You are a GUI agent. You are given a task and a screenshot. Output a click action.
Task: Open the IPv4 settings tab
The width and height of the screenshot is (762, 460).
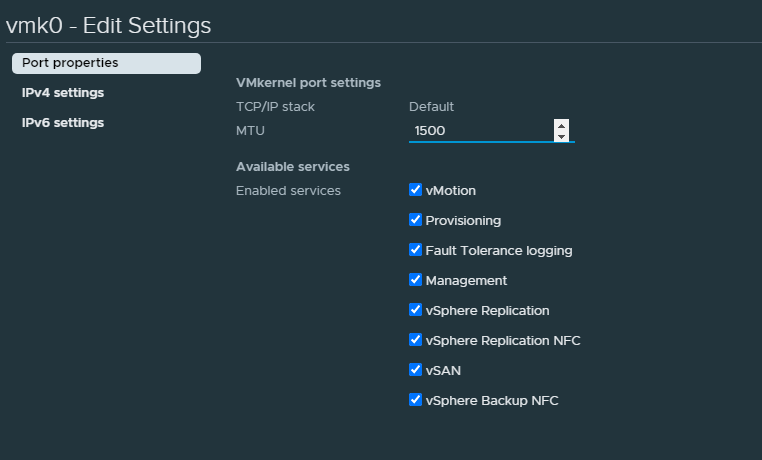point(63,93)
